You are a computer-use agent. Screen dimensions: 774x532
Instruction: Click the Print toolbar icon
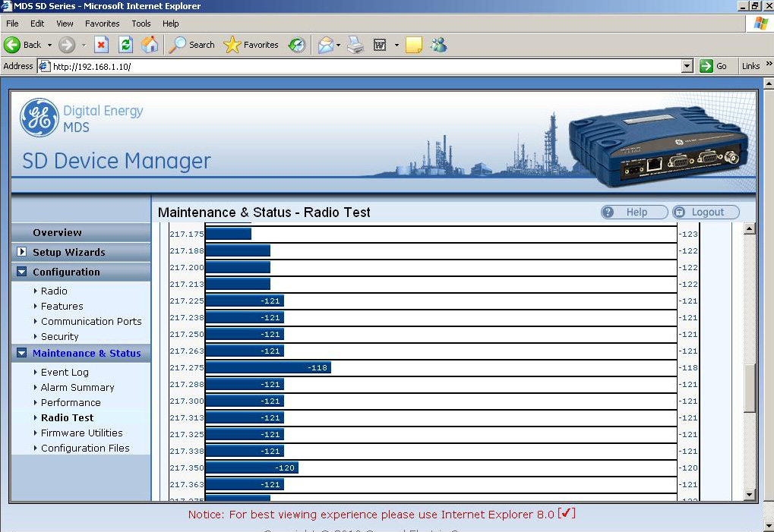(x=355, y=45)
